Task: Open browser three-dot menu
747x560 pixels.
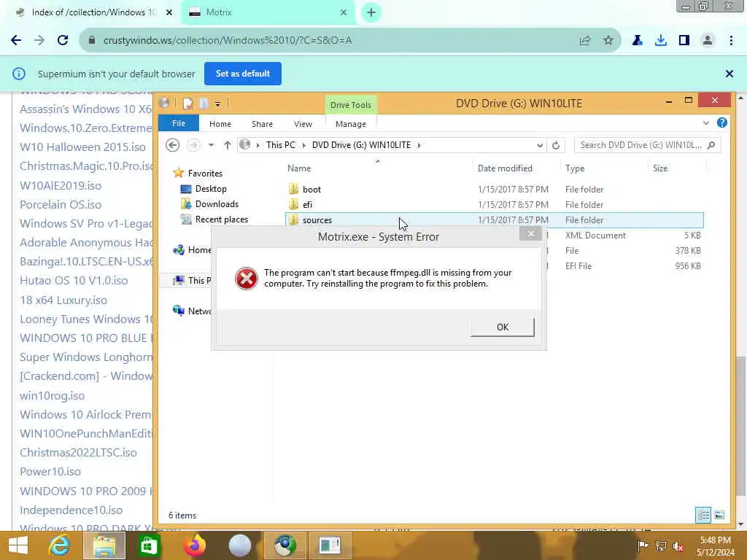Action: 731,41
